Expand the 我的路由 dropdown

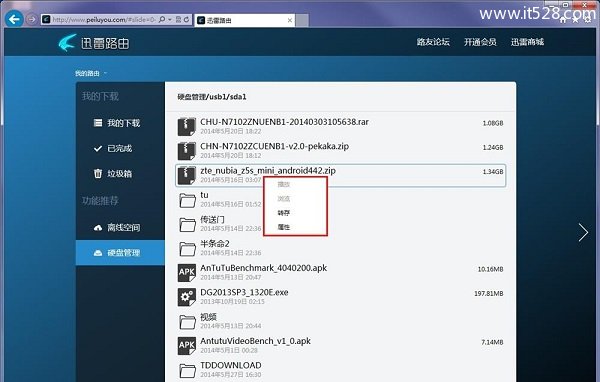91,73
